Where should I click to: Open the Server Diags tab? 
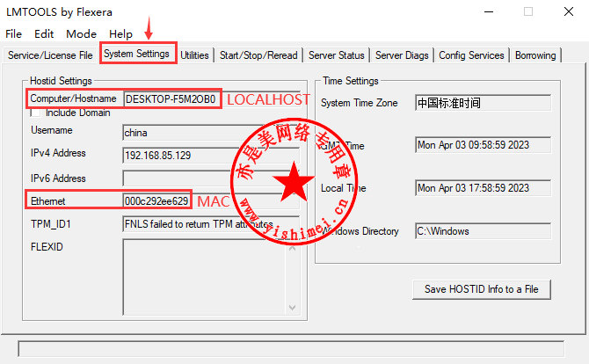pyautogui.click(x=402, y=55)
